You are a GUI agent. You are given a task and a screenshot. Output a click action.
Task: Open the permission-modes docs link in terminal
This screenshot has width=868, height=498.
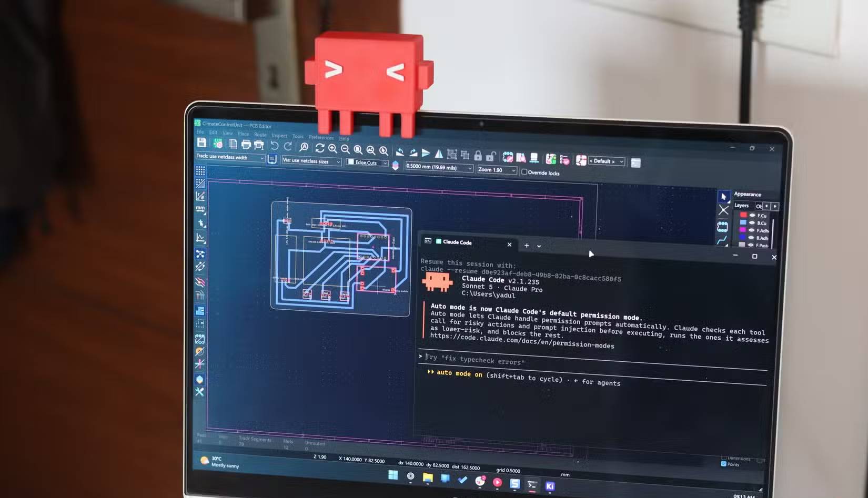point(522,341)
